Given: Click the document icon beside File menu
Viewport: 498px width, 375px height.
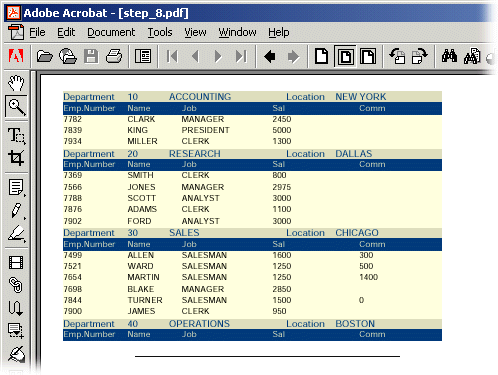Looking at the screenshot, I should tap(16, 32).
